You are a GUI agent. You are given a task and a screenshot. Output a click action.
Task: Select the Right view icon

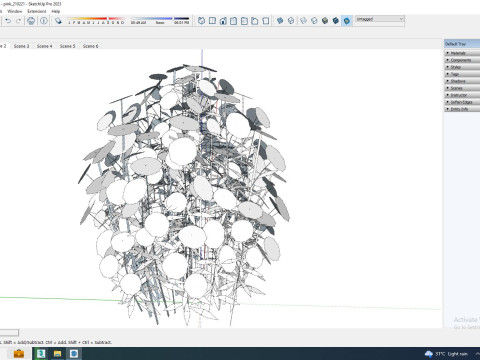coord(234,21)
